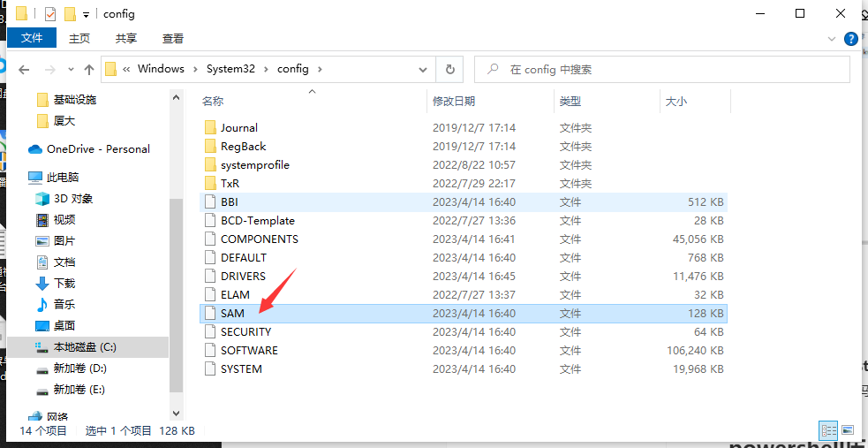
Task: Click System32 in the address breadcrumb
Action: tap(230, 69)
